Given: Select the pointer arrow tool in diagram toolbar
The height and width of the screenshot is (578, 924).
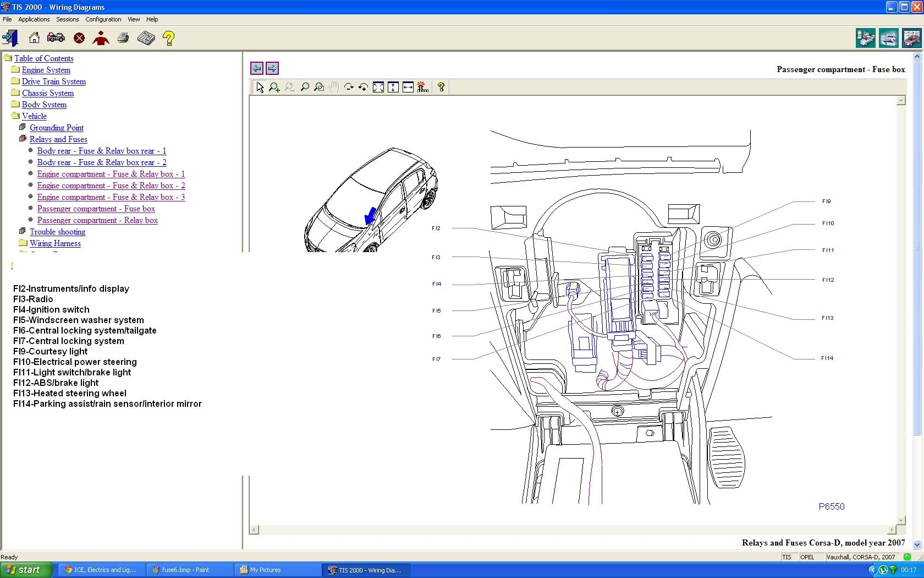Looking at the screenshot, I should [x=260, y=87].
